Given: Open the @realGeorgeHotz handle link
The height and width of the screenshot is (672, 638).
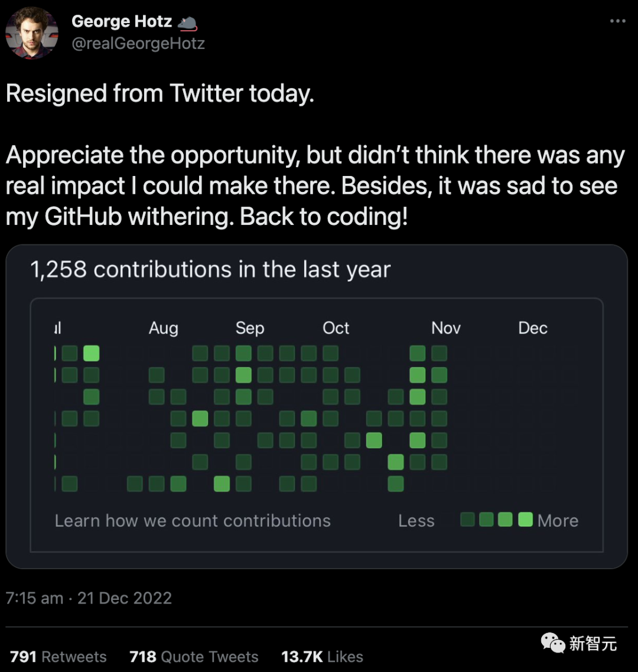Looking at the screenshot, I should tap(138, 44).
